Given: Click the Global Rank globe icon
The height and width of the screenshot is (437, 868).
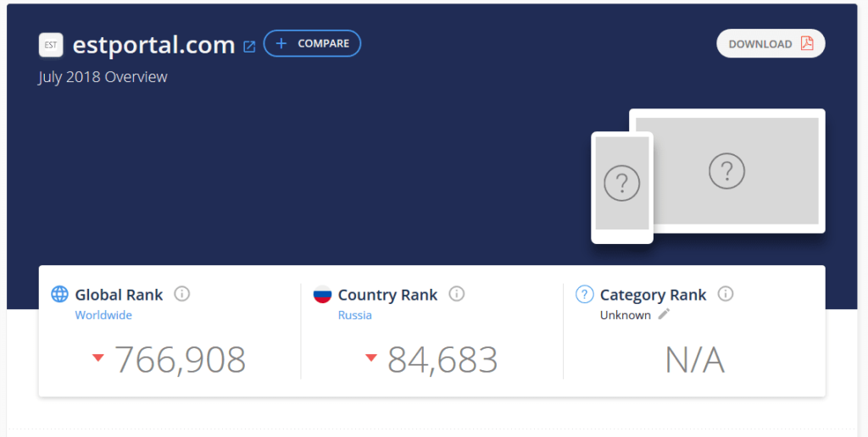Looking at the screenshot, I should 60,295.
